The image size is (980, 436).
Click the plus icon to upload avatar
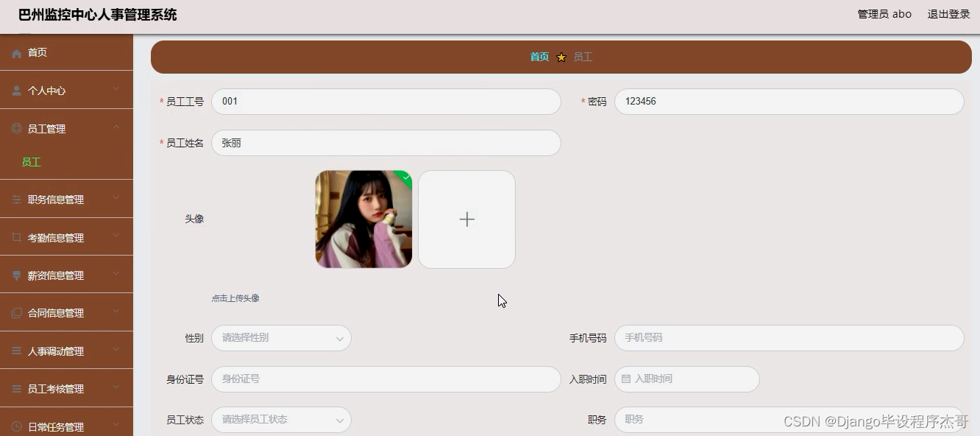tap(466, 219)
